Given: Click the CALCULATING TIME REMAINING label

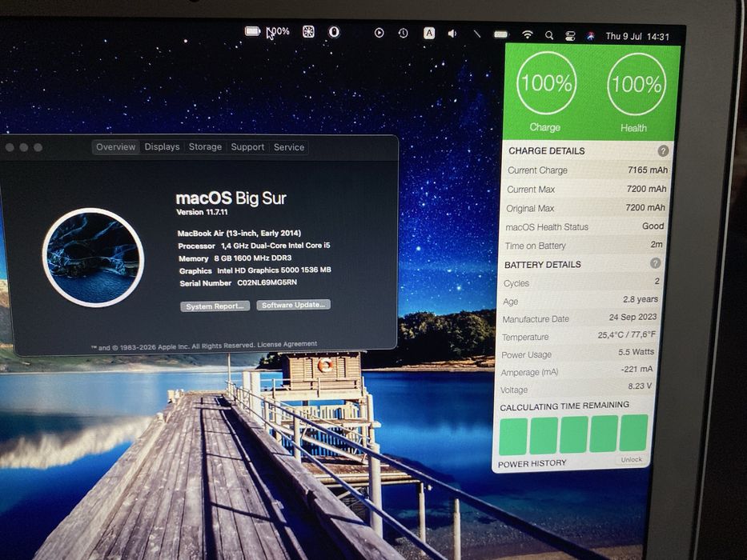Looking at the screenshot, I should (x=564, y=406).
